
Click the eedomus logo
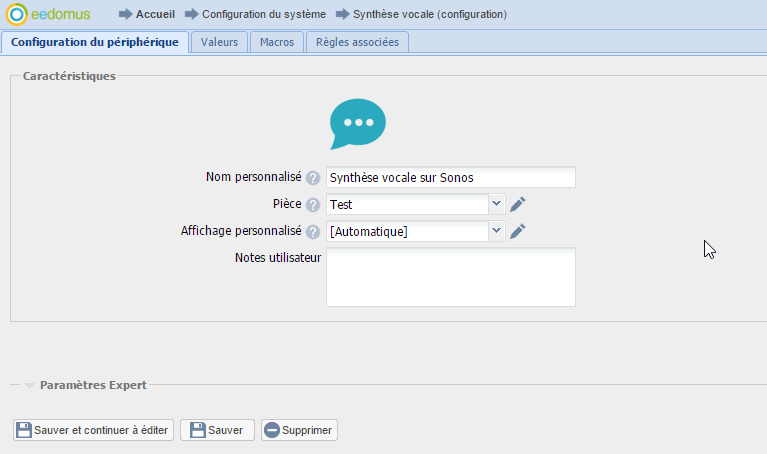(x=48, y=14)
